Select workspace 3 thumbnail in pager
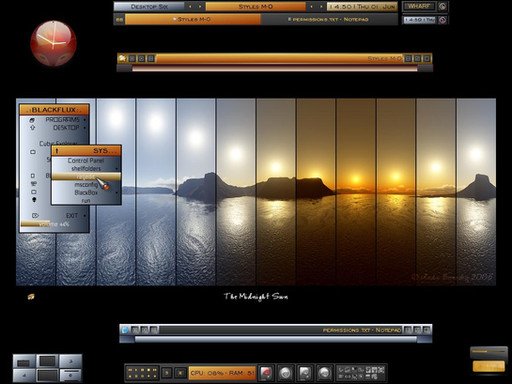 (71, 361)
